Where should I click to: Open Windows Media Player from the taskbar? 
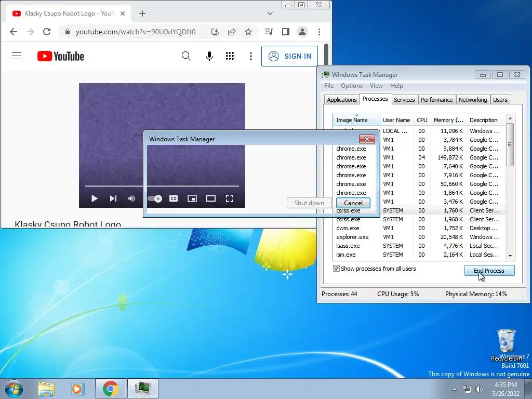(x=77, y=389)
